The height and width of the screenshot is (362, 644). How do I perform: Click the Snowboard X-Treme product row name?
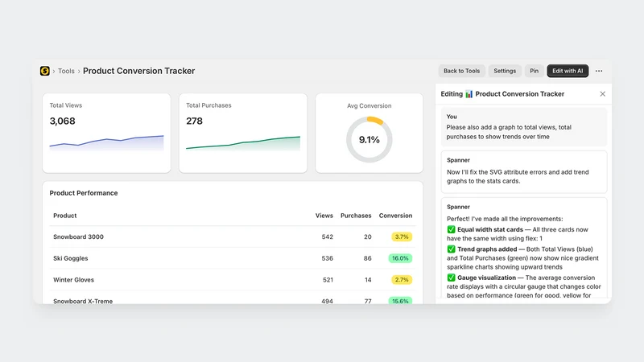83,301
